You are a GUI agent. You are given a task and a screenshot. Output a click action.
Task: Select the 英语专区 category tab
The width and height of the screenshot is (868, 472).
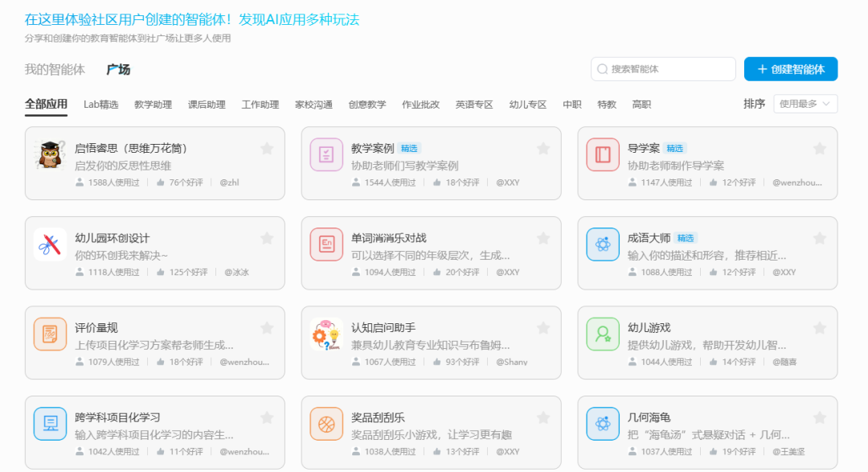(473, 104)
